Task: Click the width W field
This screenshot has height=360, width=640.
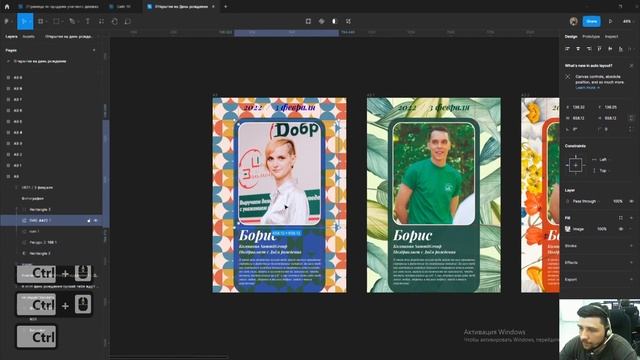Action: (x=578, y=118)
